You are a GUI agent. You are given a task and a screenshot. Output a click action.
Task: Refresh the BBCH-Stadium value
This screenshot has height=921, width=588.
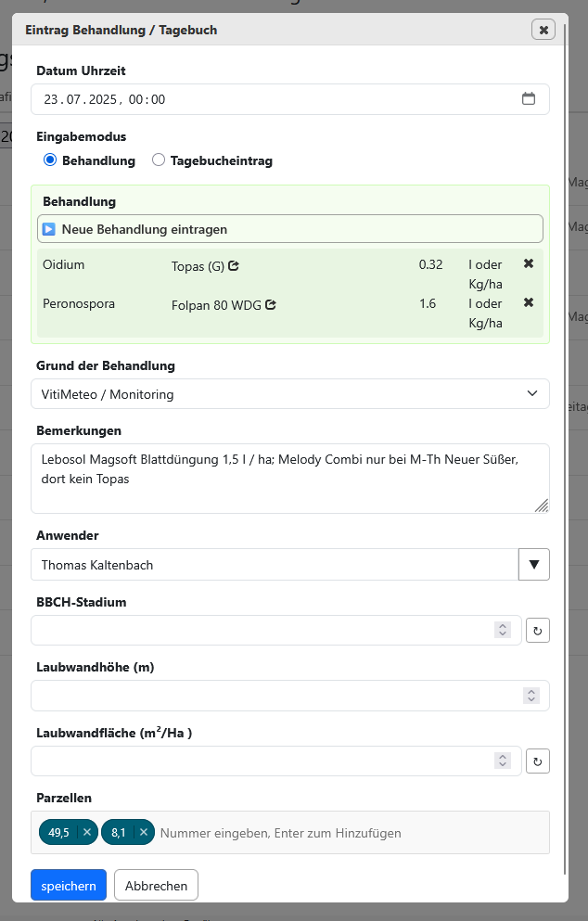[538, 631]
